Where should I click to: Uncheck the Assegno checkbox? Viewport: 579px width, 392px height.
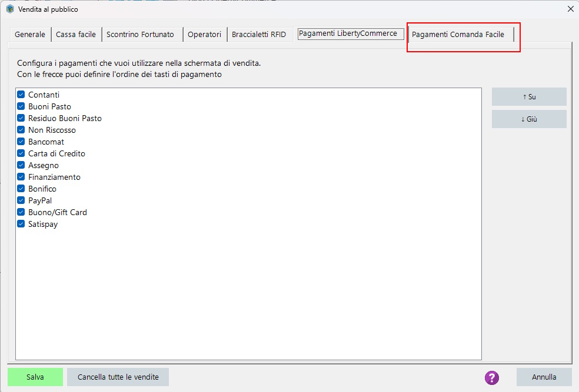[21, 165]
